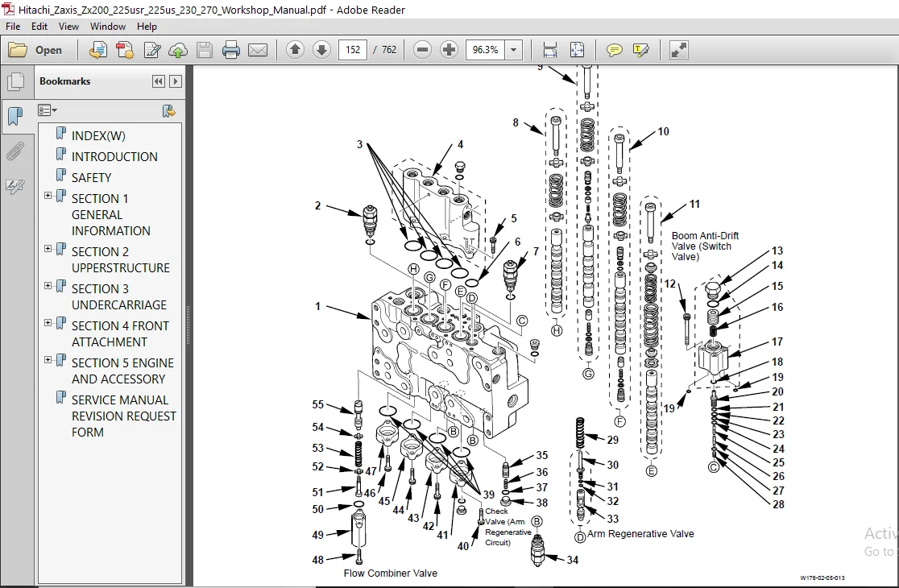Image resolution: width=899 pixels, height=588 pixels.
Task: Show the Page Thumbnails panel
Action: click(x=15, y=82)
